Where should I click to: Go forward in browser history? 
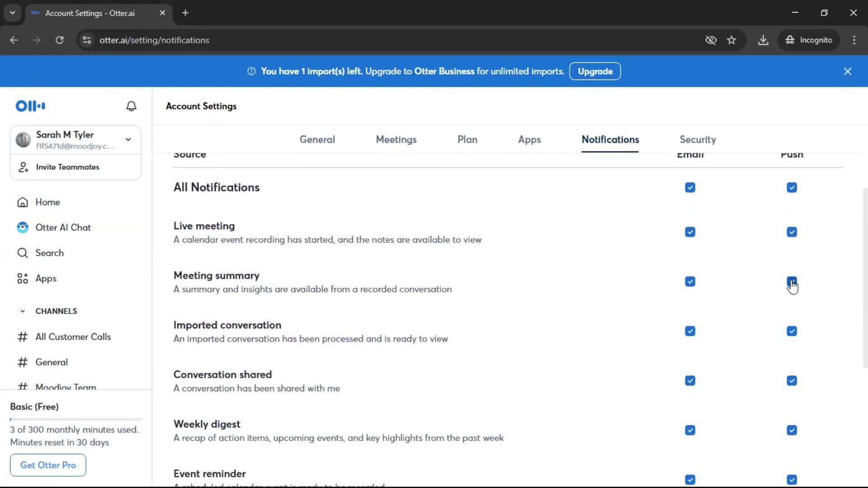pyautogui.click(x=37, y=40)
